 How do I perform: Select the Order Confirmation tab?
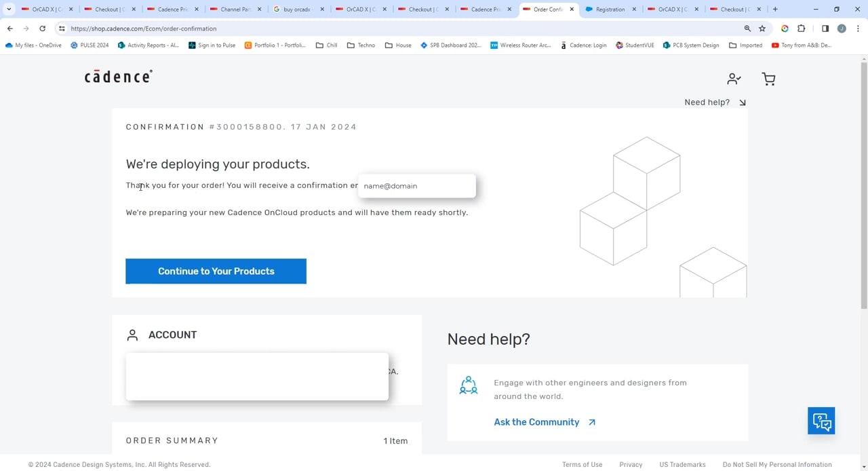548,10
